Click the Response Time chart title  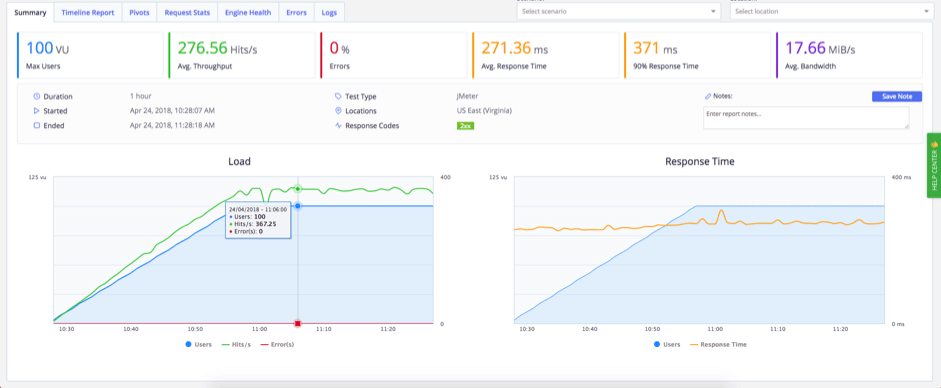700,162
